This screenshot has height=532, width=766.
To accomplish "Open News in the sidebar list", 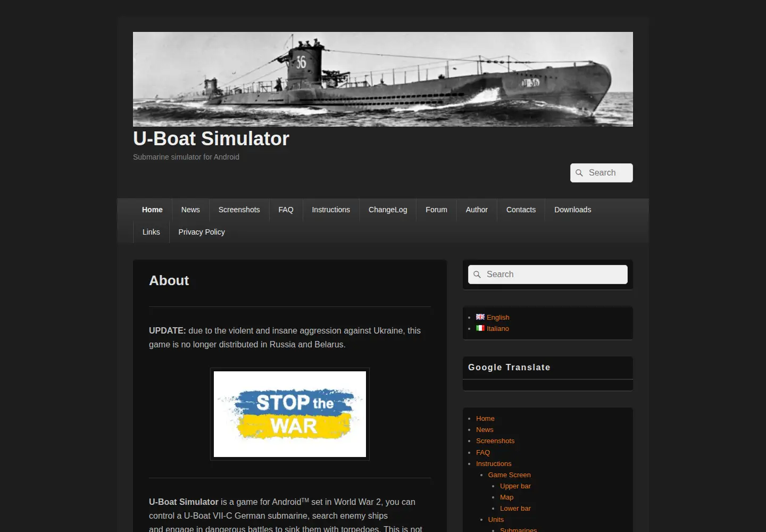I will point(485,429).
